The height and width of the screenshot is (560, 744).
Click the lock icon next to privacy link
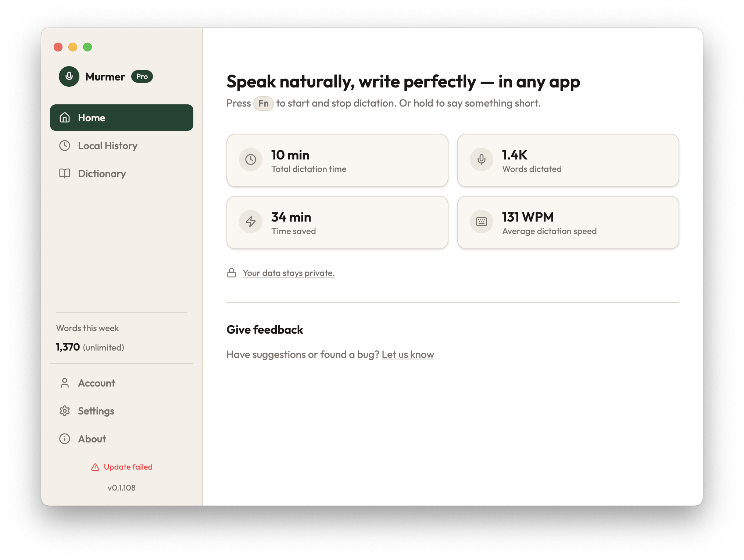(231, 273)
